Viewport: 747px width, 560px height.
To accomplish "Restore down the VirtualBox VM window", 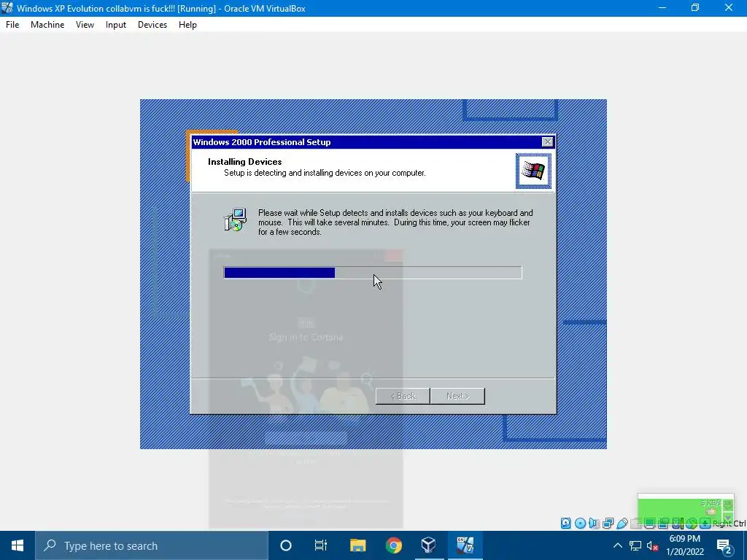I will point(695,8).
